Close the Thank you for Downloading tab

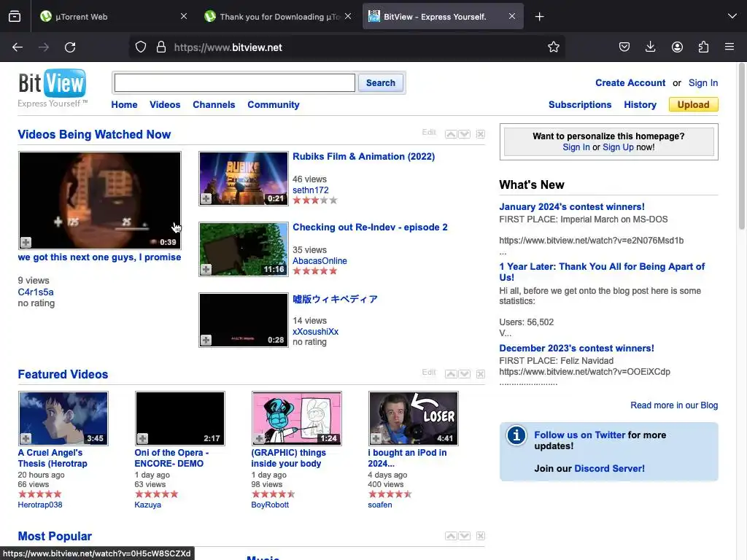(348, 16)
